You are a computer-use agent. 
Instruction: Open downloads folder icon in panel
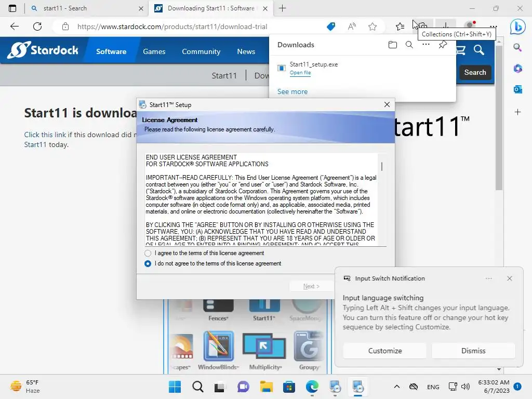coord(393,45)
